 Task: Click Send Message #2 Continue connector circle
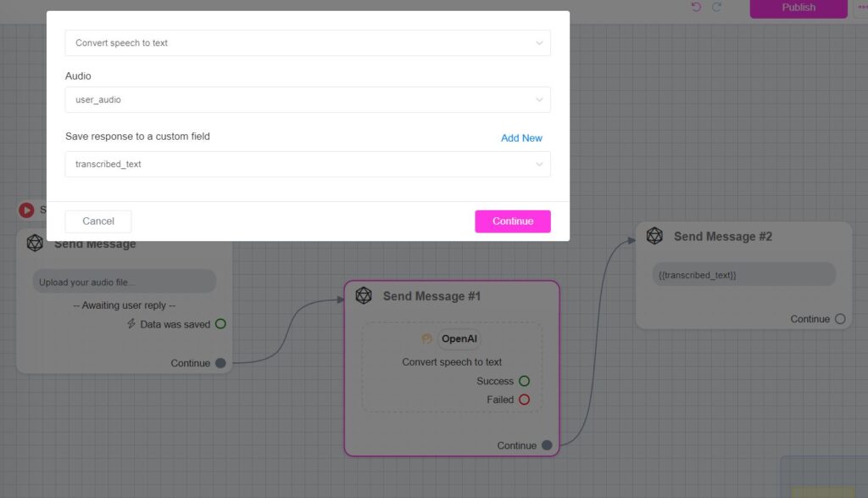840,318
